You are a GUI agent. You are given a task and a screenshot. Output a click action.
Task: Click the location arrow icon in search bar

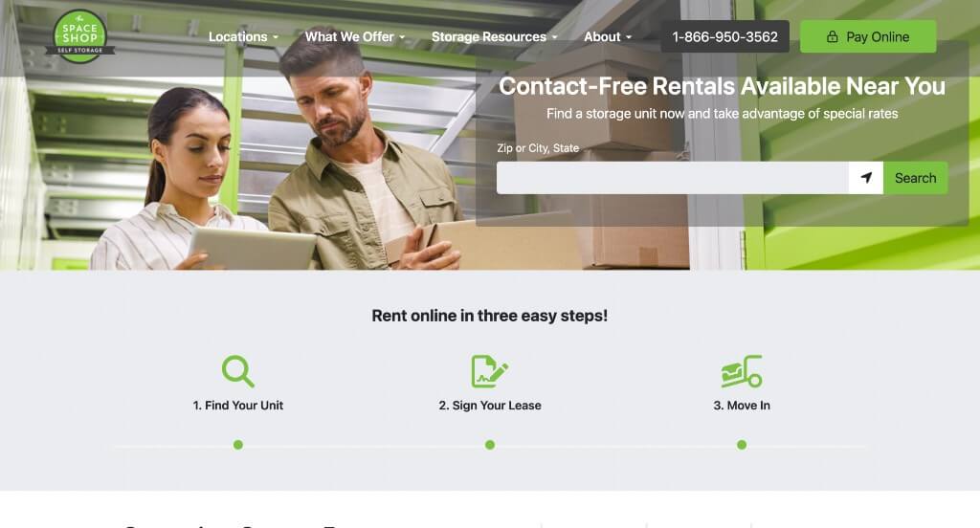coord(865,178)
